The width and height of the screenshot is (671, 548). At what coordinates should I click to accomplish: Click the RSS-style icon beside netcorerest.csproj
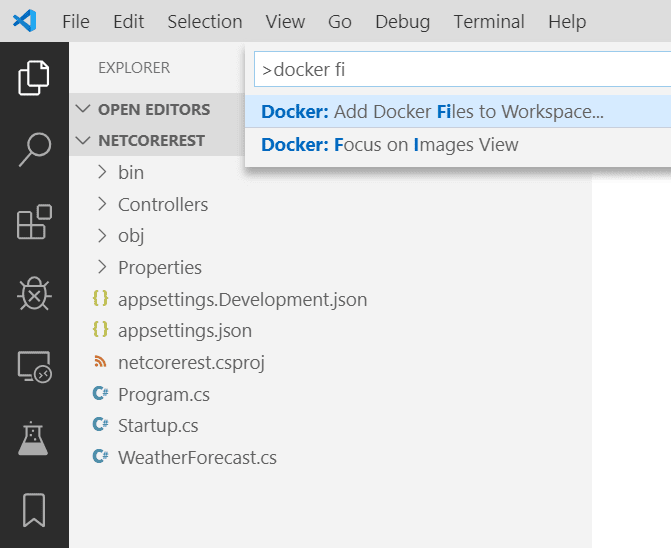coord(100,361)
